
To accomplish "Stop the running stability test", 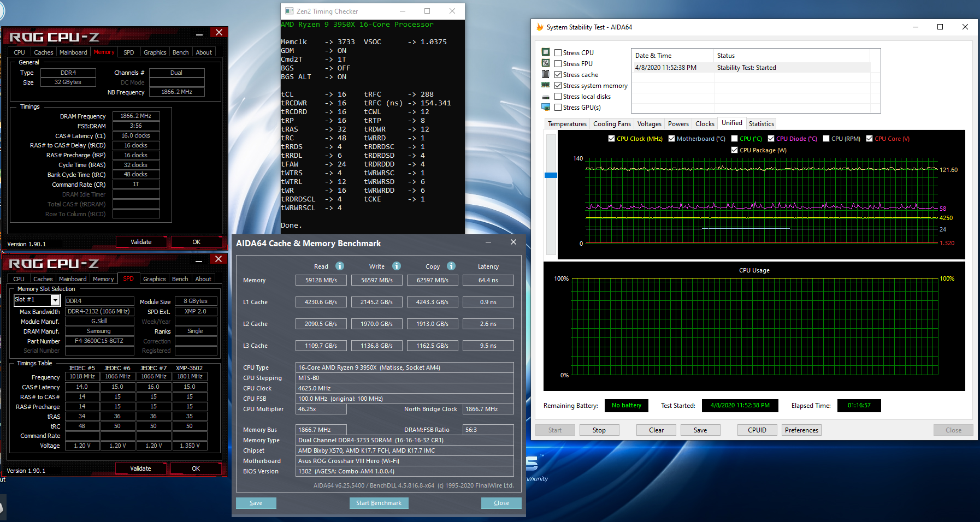I will [x=599, y=430].
